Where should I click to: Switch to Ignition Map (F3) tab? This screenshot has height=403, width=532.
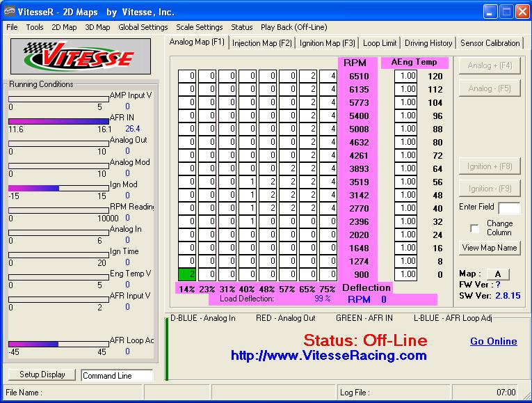coord(327,43)
